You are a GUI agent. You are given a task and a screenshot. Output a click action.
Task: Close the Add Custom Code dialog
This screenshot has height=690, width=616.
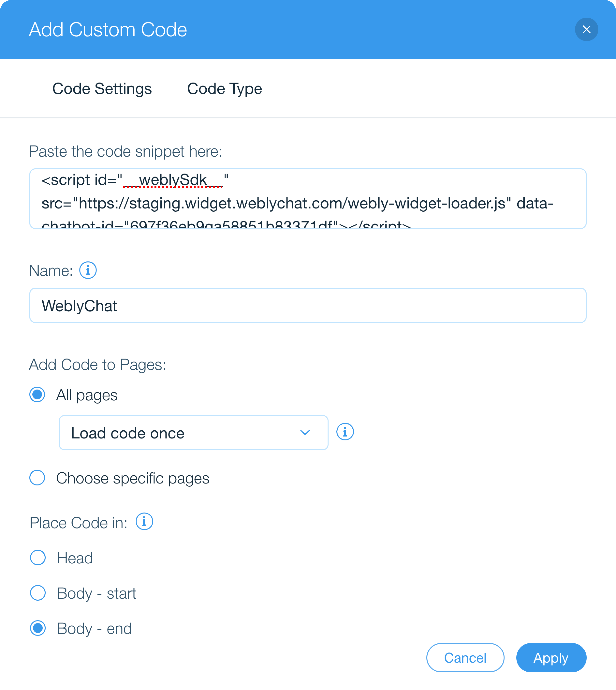pos(587,30)
